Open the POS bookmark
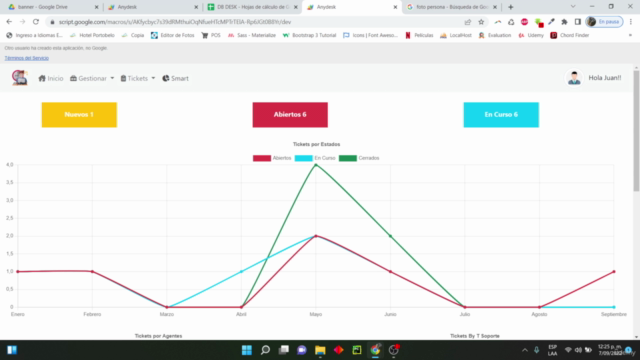The height and width of the screenshot is (360, 640). pyautogui.click(x=211, y=36)
